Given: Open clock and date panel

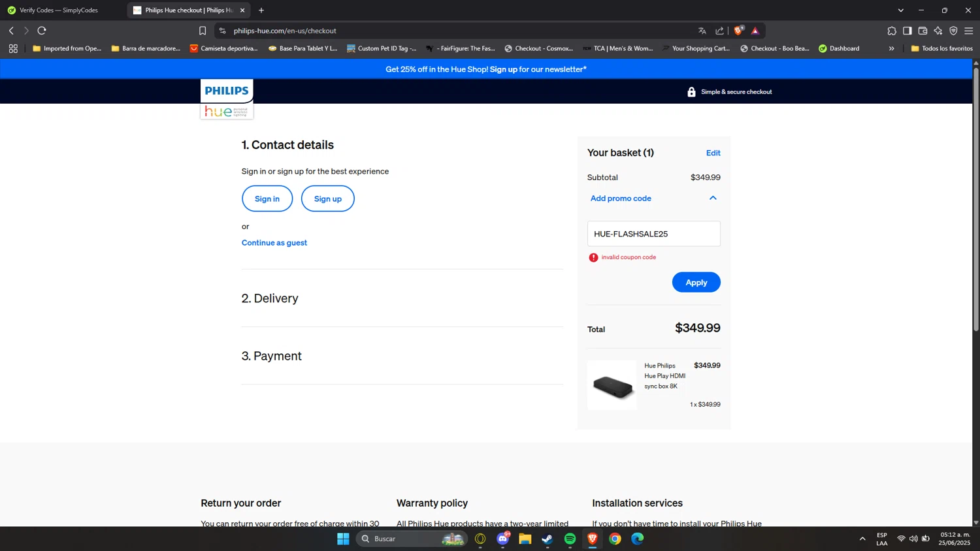Looking at the screenshot, I should 955,539.
